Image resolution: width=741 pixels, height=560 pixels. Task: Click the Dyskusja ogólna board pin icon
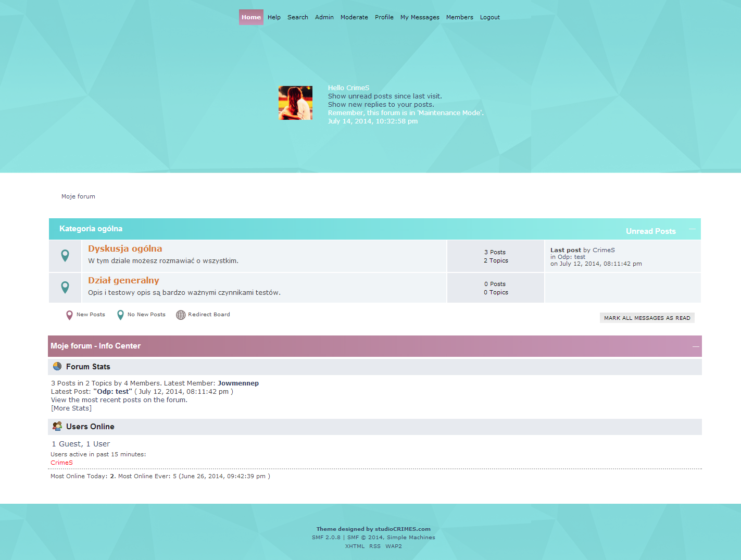coord(65,255)
